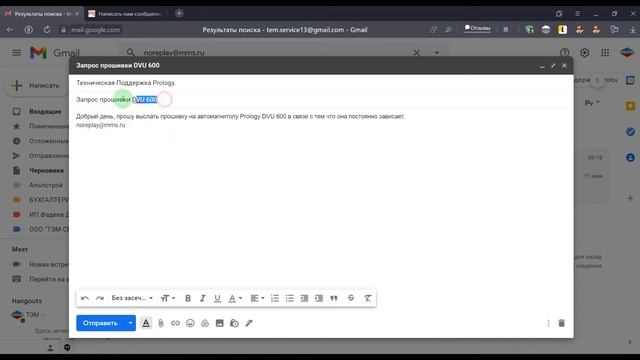
Task: Toggle italic formatting
Action: (202, 298)
